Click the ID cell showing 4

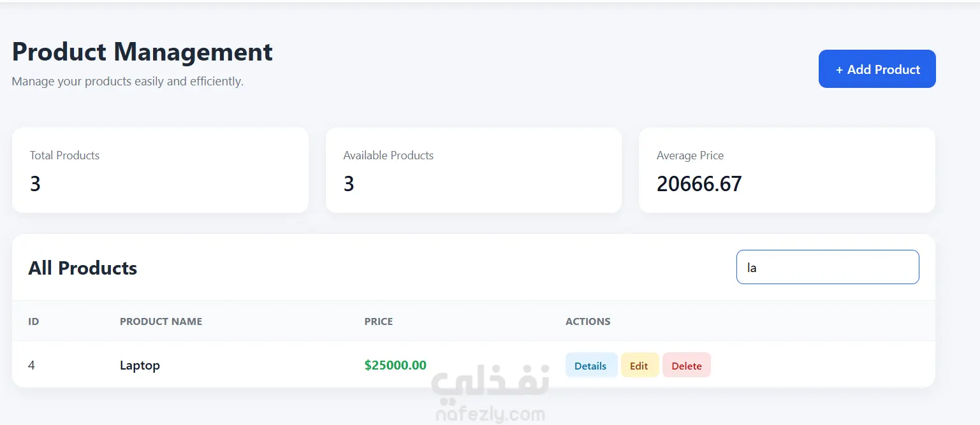[31, 365]
